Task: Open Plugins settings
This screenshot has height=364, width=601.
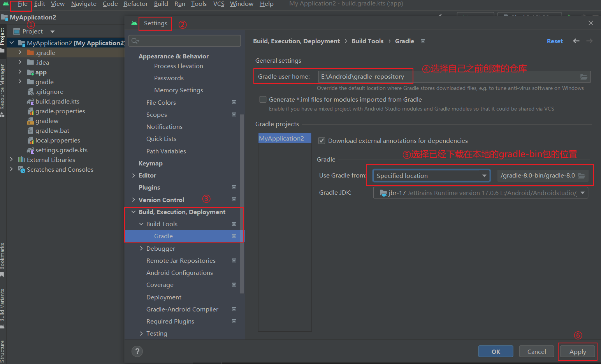Action: [x=149, y=188]
